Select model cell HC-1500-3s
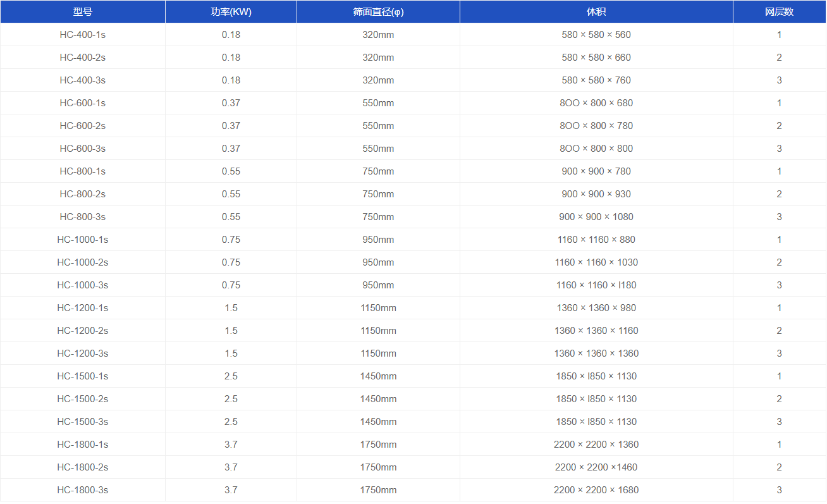This screenshot has height=504, width=827. 83,422
